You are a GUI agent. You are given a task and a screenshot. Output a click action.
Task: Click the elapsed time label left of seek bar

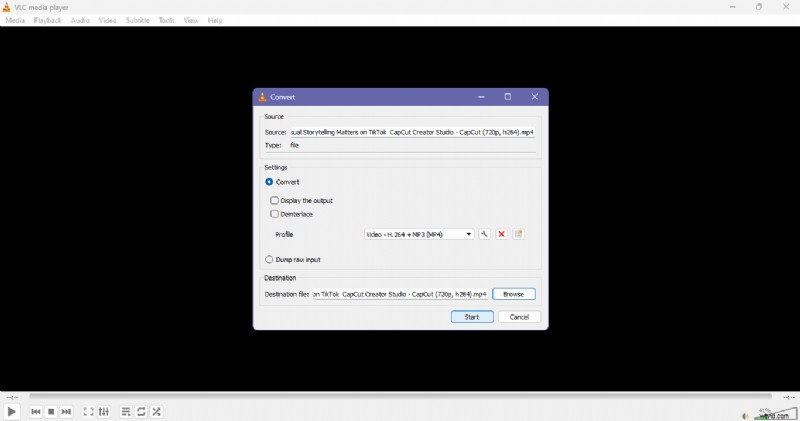12,397
